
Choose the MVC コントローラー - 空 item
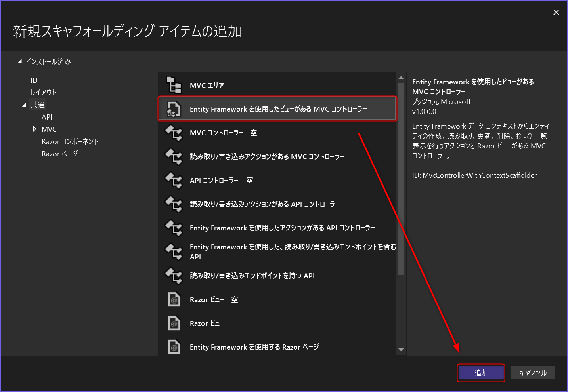pyautogui.click(x=223, y=133)
